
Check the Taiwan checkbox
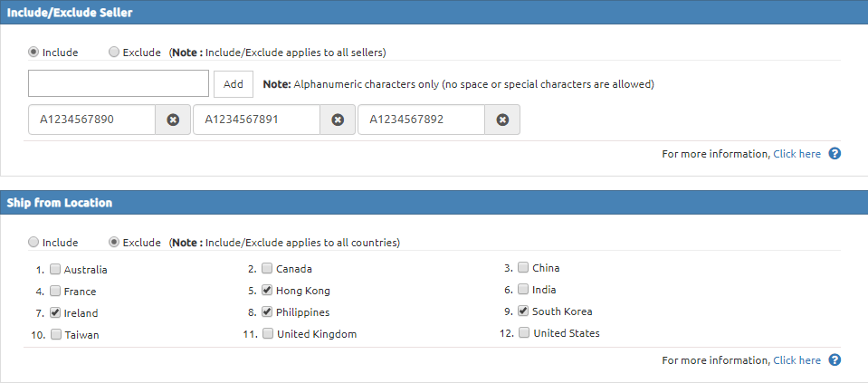click(x=56, y=334)
